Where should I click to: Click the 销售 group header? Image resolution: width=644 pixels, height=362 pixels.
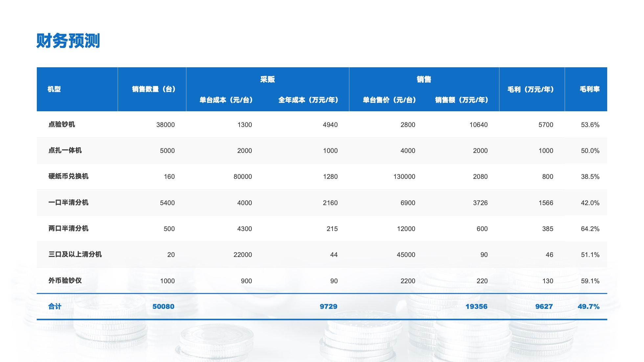pos(424,79)
